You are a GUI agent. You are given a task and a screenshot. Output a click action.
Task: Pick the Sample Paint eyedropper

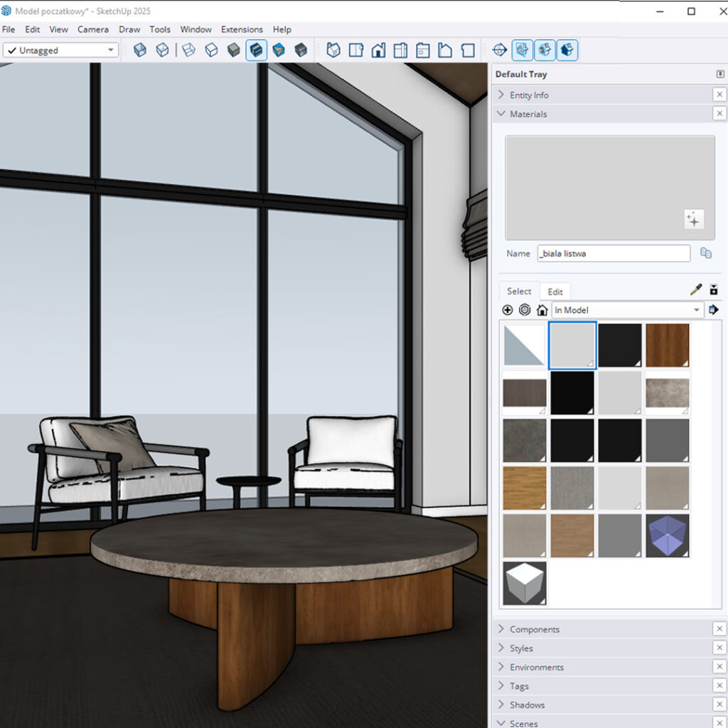click(696, 290)
